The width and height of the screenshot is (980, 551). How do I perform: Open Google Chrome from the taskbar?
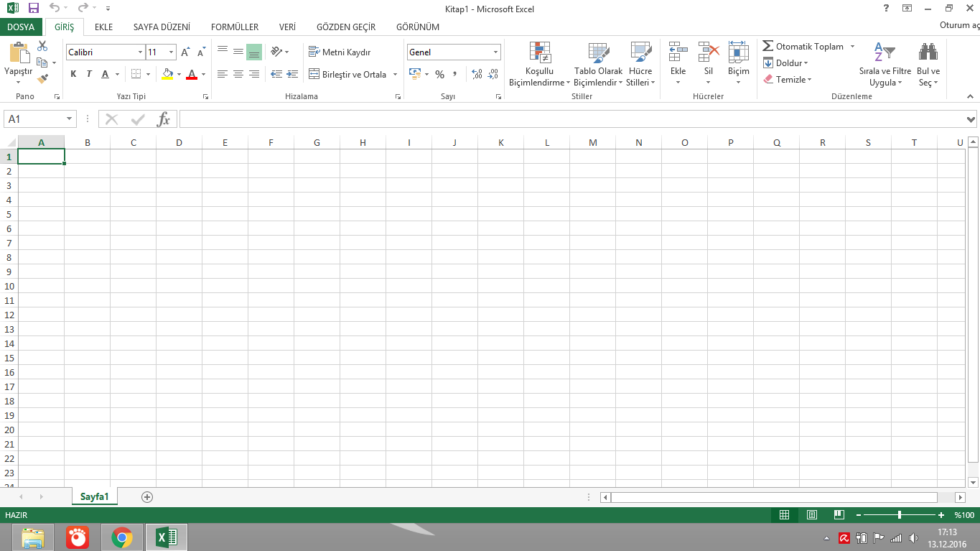coord(122,537)
